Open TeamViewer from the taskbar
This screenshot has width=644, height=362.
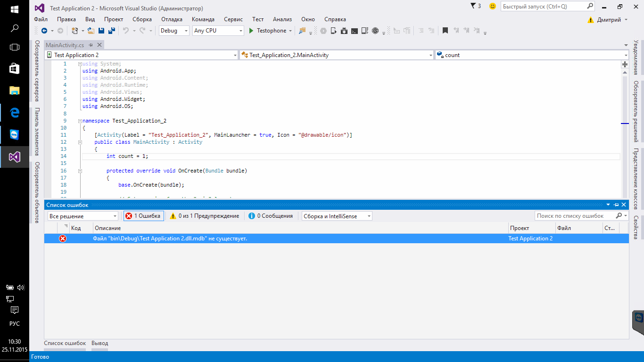(15, 135)
